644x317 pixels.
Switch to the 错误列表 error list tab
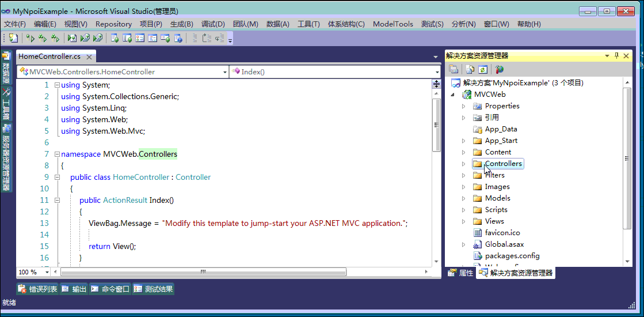(x=38, y=289)
